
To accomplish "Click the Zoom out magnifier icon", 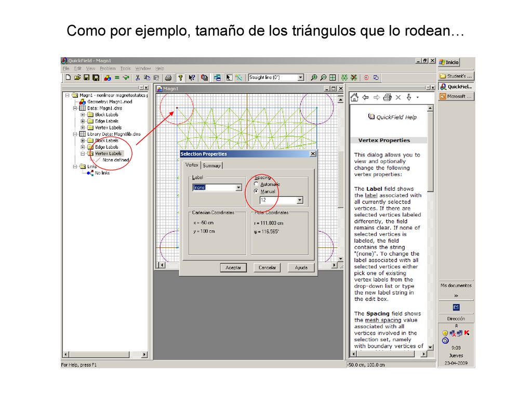I will point(323,77).
